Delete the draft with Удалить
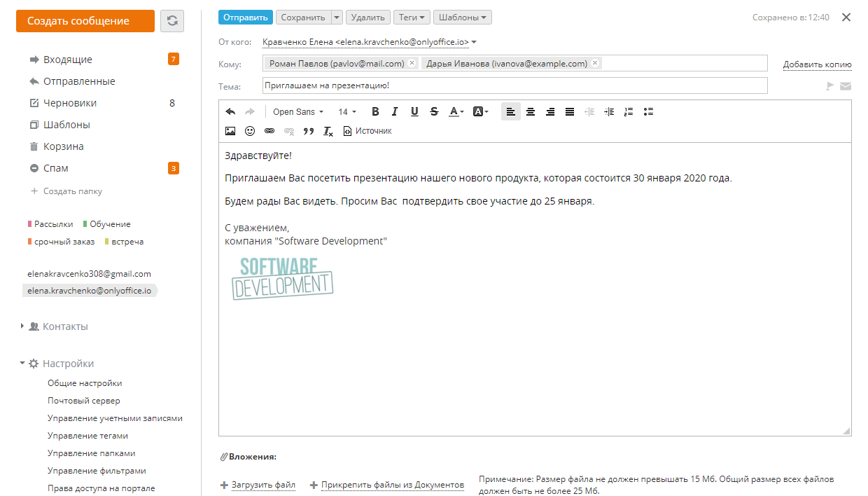 [368, 18]
